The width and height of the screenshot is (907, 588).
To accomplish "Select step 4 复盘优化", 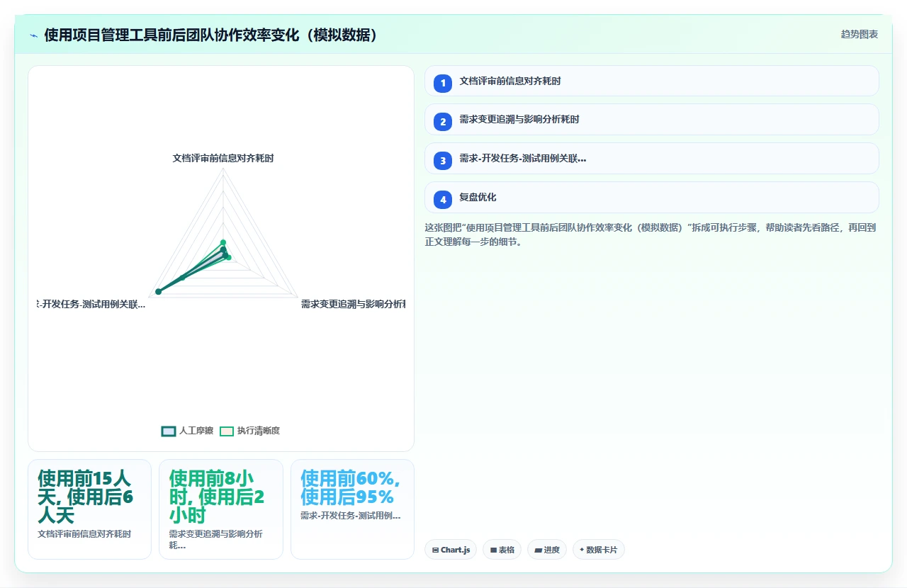I will point(652,198).
